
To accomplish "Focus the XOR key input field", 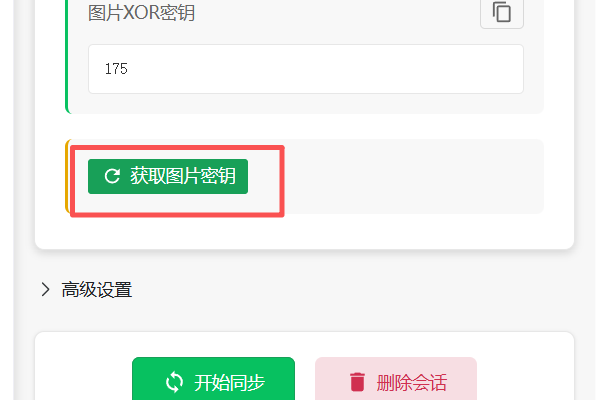I will tap(306, 69).
